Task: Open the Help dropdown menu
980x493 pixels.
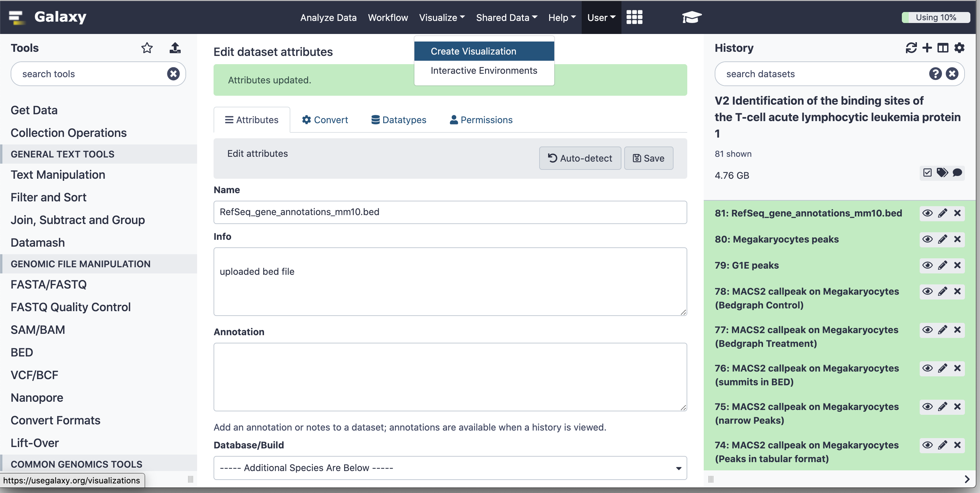Action: [x=561, y=17]
